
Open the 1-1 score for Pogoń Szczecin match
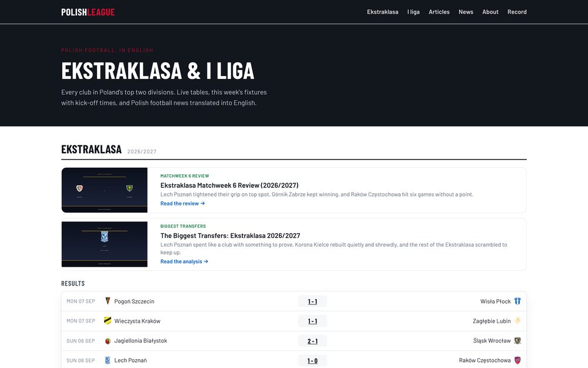[x=312, y=301]
